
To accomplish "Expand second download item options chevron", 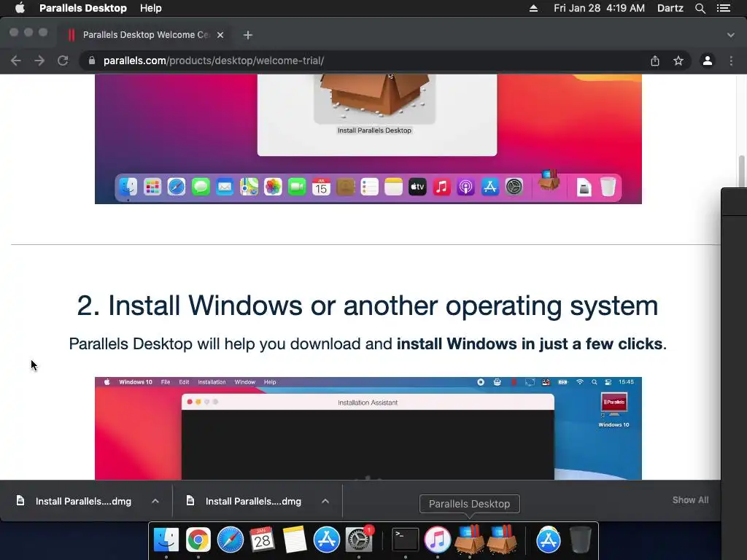I will point(325,501).
